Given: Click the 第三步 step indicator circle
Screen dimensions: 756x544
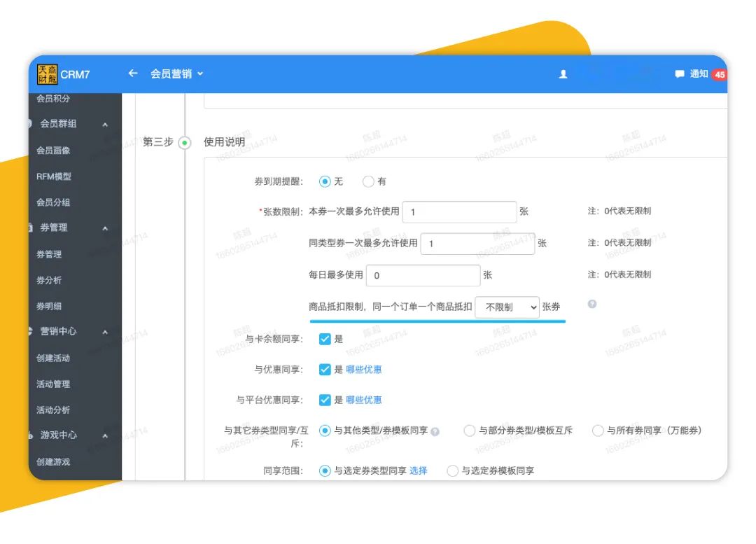Looking at the screenshot, I should click(185, 143).
